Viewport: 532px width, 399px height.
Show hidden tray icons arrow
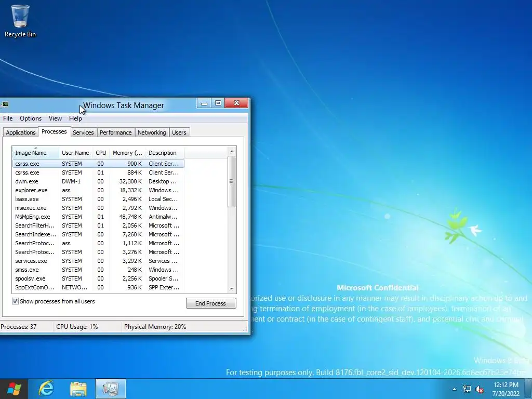[x=454, y=389]
